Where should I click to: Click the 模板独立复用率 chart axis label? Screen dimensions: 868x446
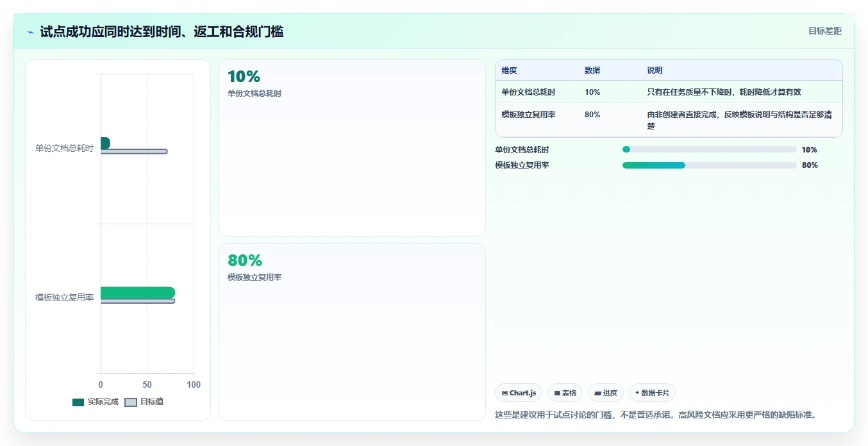64,298
